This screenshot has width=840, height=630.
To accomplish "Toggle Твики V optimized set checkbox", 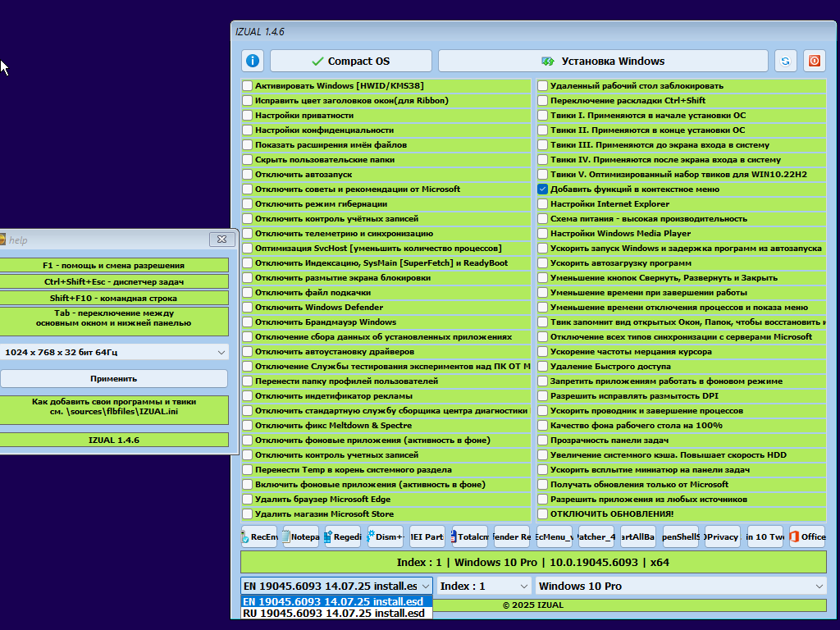I will coord(543,174).
